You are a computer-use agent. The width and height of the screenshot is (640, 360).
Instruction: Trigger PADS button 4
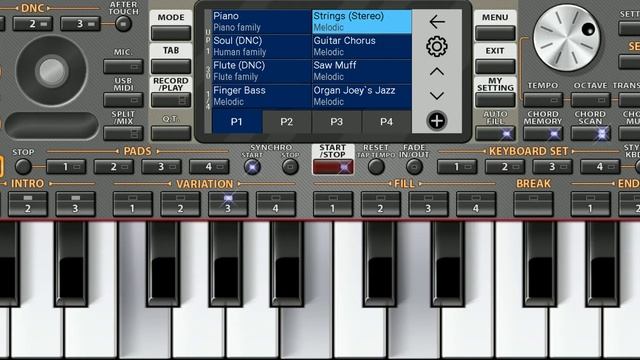pos(209,167)
